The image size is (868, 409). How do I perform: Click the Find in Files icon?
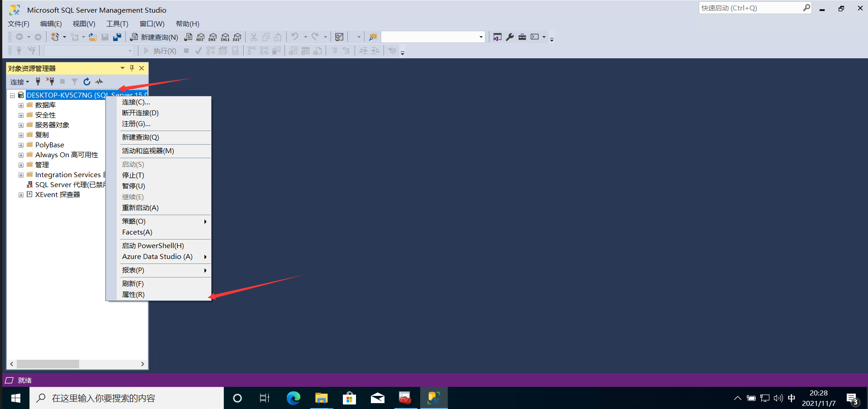coord(373,37)
